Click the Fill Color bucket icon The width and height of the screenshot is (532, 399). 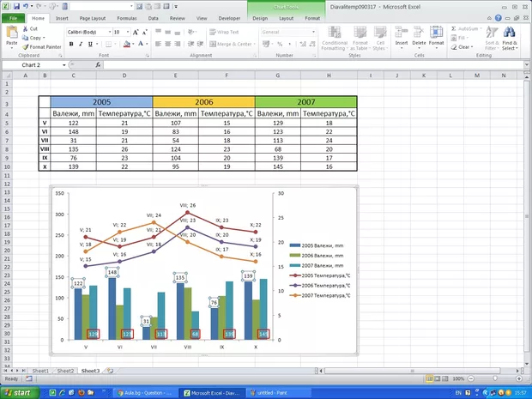126,44
